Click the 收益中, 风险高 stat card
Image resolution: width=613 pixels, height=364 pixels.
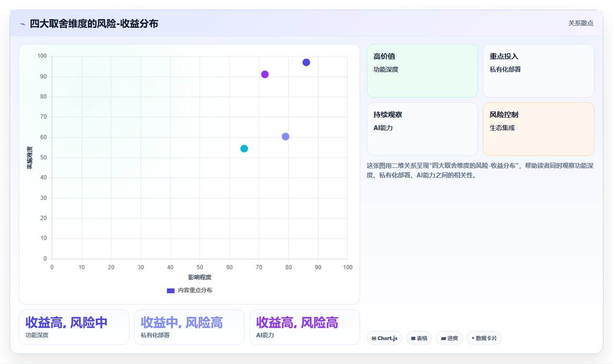point(189,327)
